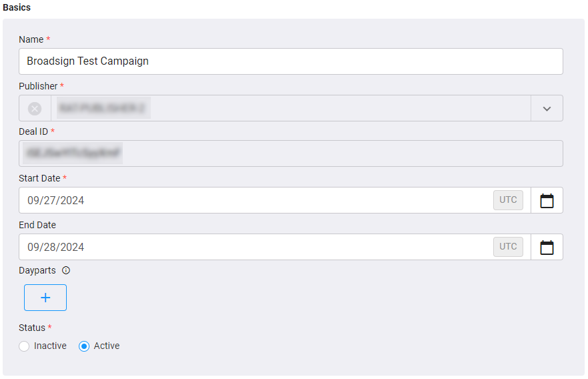
Task: Show the Dayparts info tooltip icon
Action: (66, 270)
